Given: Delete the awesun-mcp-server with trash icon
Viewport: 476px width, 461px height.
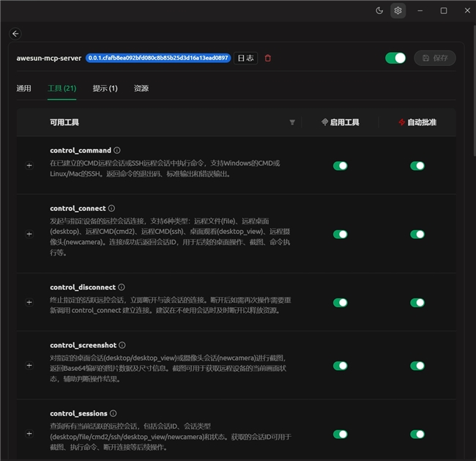Looking at the screenshot, I should (268, 58).
